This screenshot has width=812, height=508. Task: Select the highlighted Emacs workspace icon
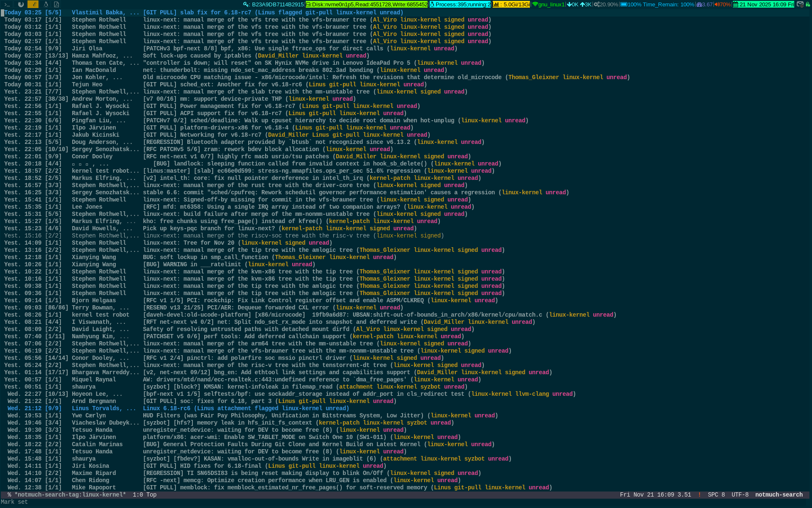pos(33,4)
